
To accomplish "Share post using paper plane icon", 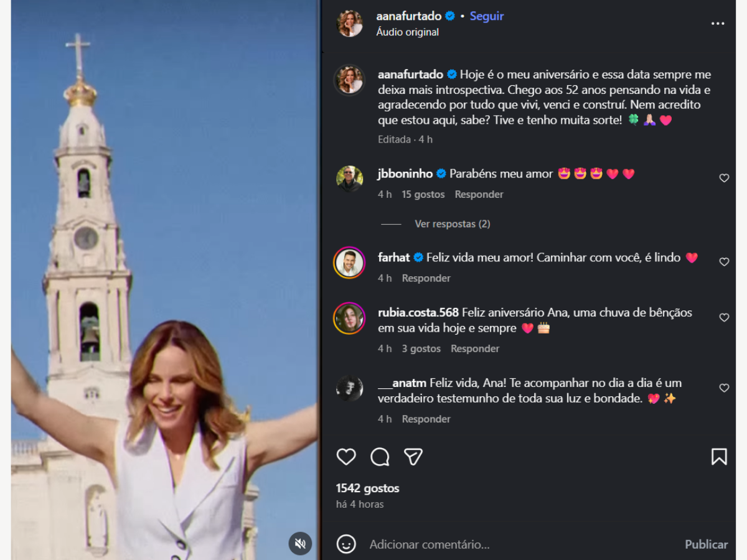I will [x=413, y=457].
